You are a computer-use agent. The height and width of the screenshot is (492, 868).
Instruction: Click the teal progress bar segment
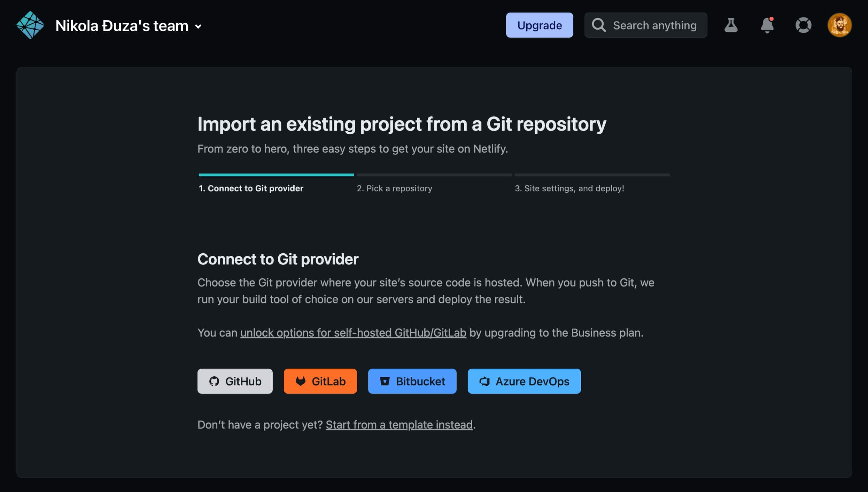pyautogui.click(x=276, y=175)
